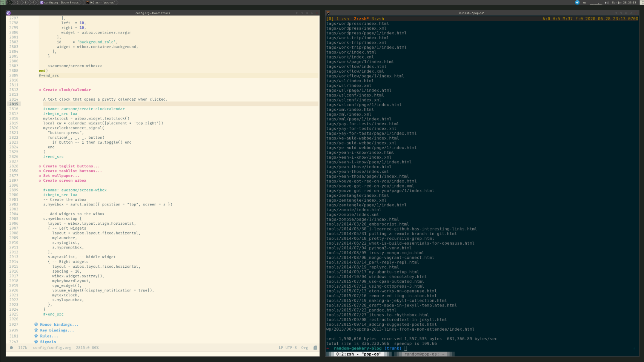Click 'LF UTF-8' encoding in modeline
The height and width of the screenshot is (362, 644).
point(287,348)
